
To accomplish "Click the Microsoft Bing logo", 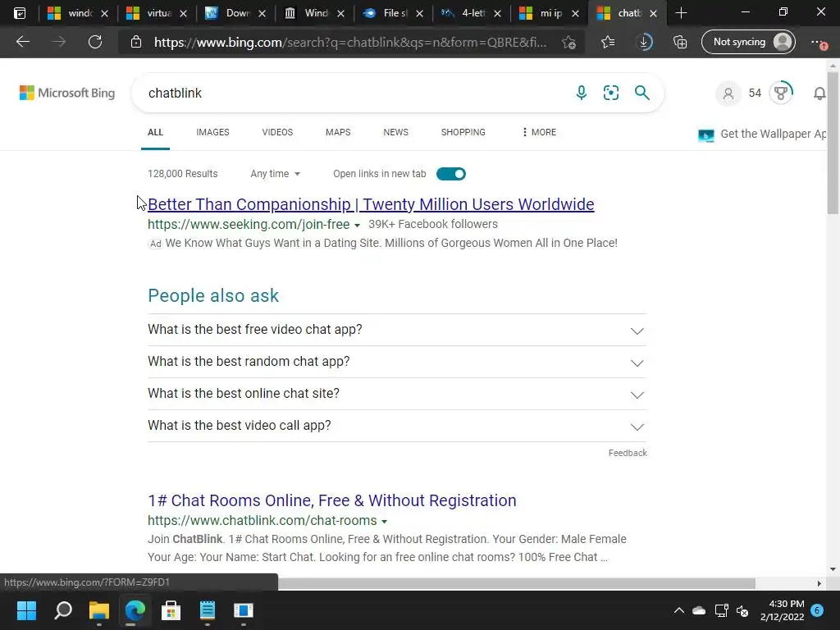I will 67,93.
